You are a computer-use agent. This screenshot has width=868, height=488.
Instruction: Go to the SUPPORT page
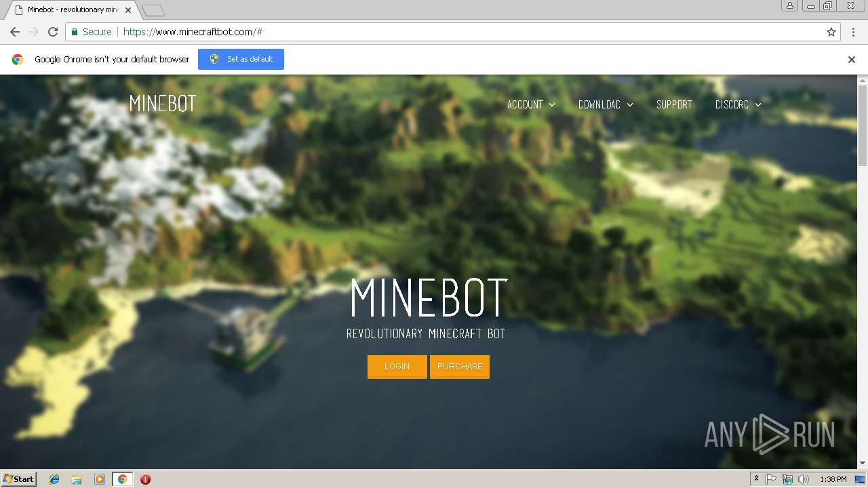click(x=674, y=104)
